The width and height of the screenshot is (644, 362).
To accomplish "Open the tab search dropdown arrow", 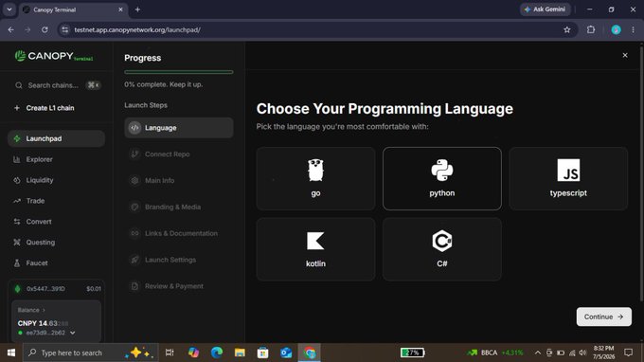I will pos(9,9).
